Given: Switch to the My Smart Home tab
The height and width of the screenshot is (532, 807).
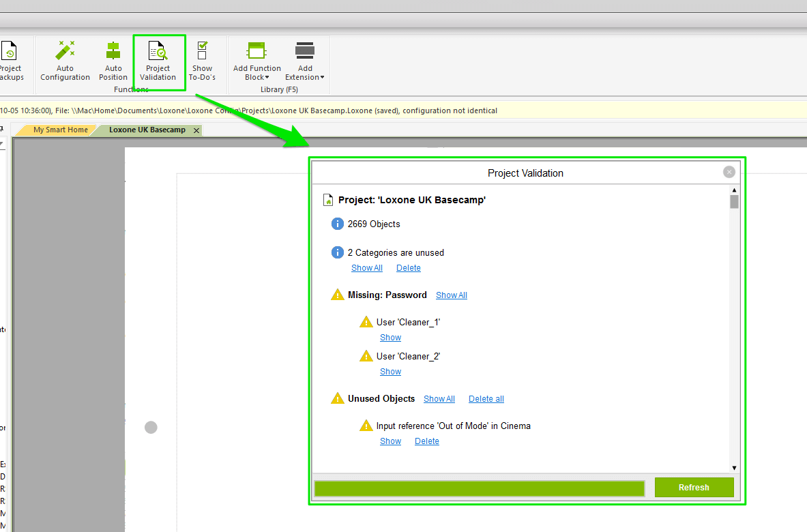Looking at the screenshot, I should [x=61, y=130].
